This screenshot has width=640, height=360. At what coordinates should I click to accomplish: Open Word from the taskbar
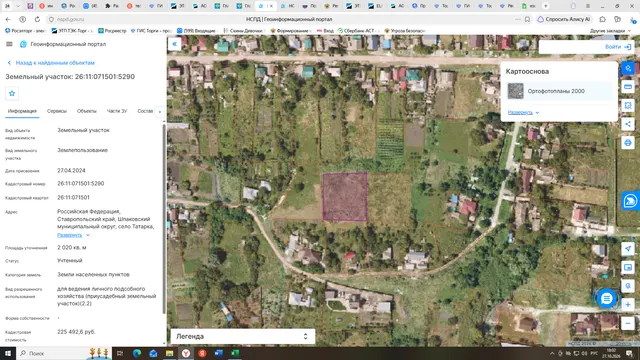click(x=218, y=353)
